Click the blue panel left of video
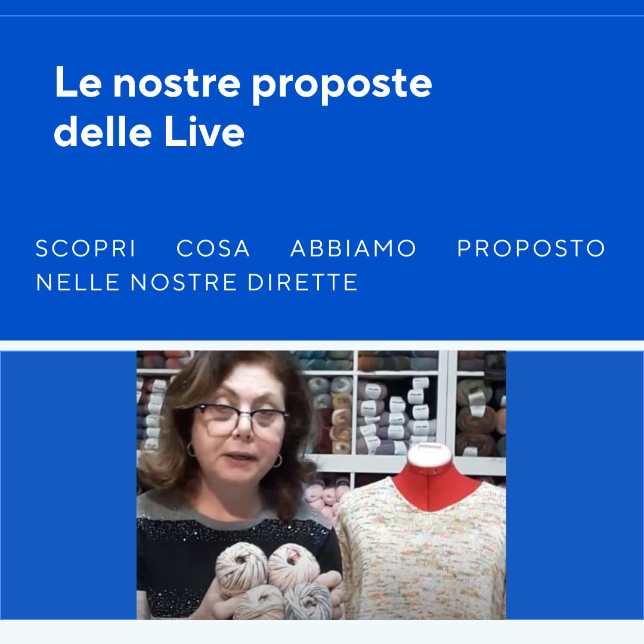 point(69,485)
